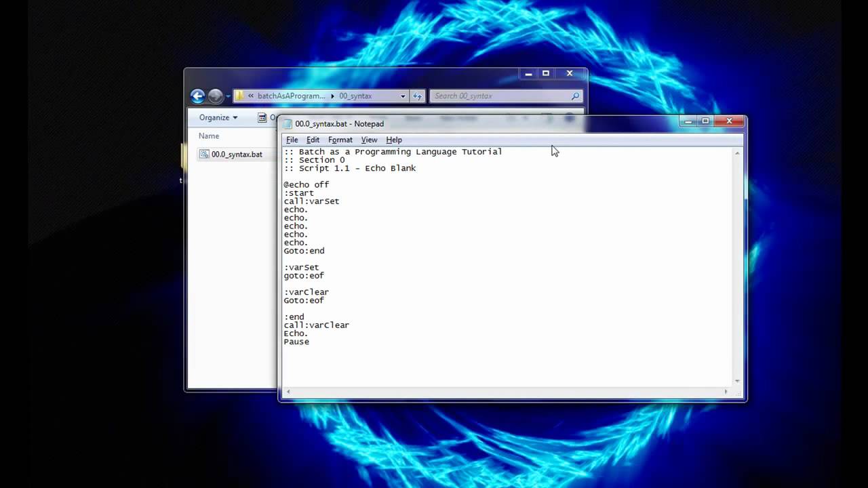Image resolution: width=868 pixels, height=488 pixels.
Task: Click the ':start' label line
Action: tap(298, 193)
